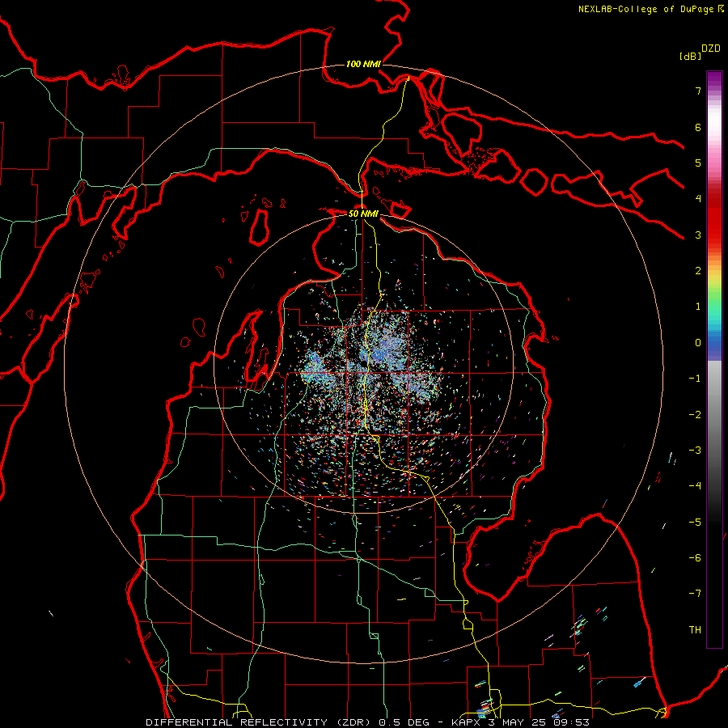Click the 6 value on the color scale
728x728 pixels.
coord(698,127)
